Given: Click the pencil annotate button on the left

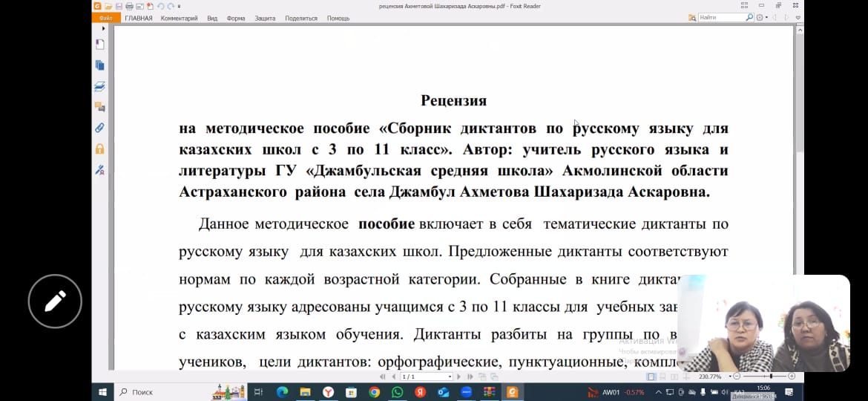Looking at the screenshot, I should pos(55,301).
